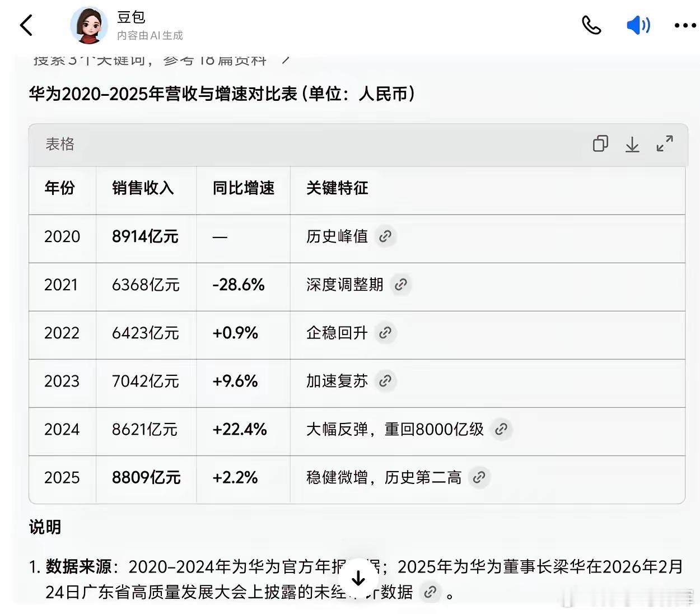Start a voice call with 豆包
Image resolution: width=700 pixels, height=614 pixels.
(x=591, y=25)
